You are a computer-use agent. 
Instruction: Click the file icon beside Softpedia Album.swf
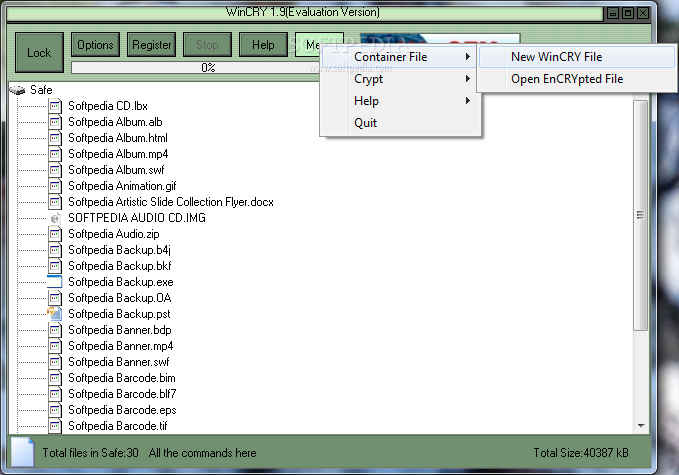pos(55,170)
